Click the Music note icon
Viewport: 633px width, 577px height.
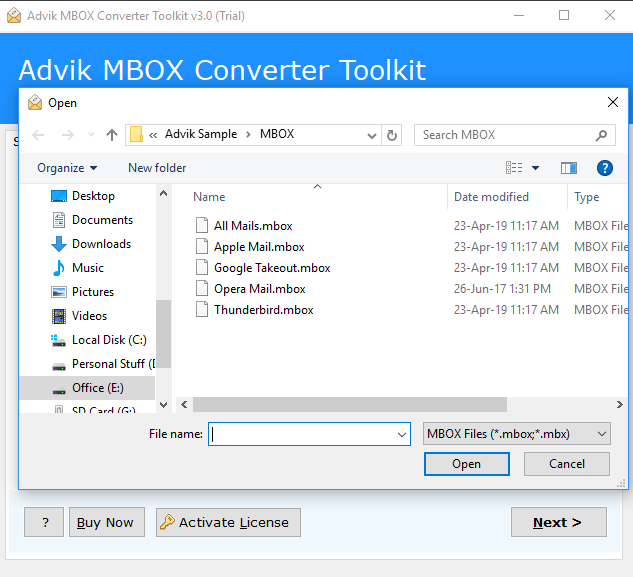click(59, 268)
